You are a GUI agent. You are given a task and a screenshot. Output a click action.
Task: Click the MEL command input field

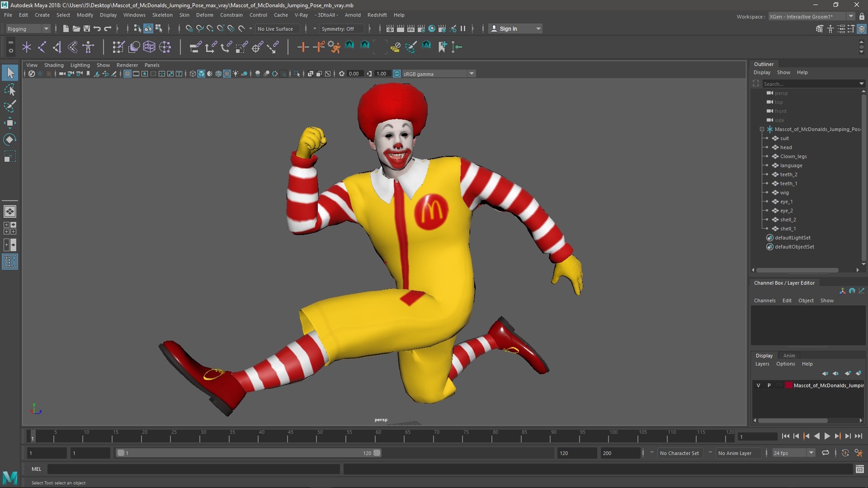193,469
